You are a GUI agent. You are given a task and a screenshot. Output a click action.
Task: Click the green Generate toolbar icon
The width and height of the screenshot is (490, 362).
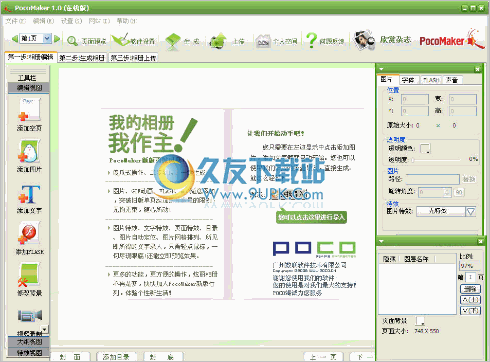coord(173,42)
